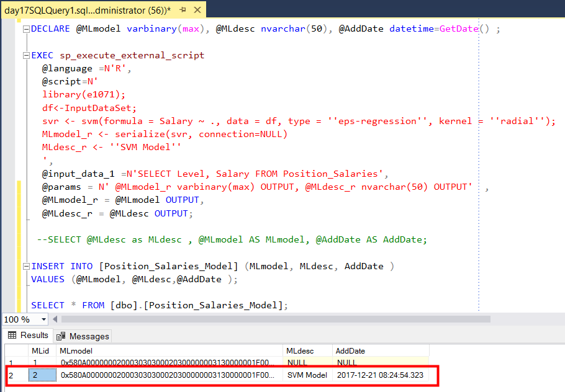Click the VALUES (@MLmodel, @MLdesc line
Viewport: 565px width, 392px height.
[x=134, y=279]
